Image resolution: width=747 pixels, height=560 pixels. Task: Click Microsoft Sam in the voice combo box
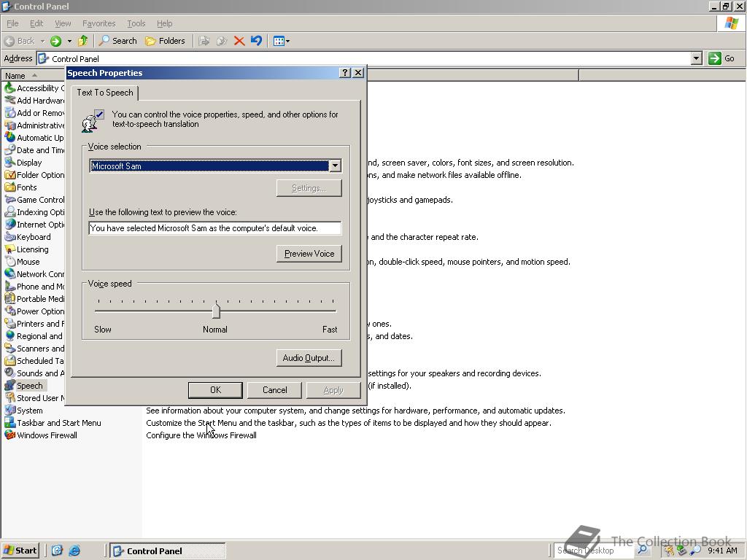coord(209,166)
